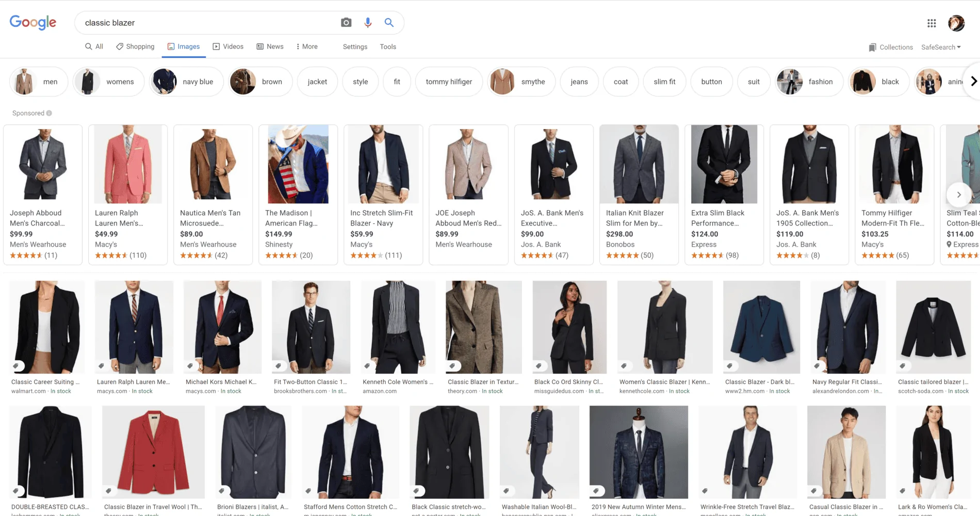Click the Sponsored info icon

(x=49, y=113)
